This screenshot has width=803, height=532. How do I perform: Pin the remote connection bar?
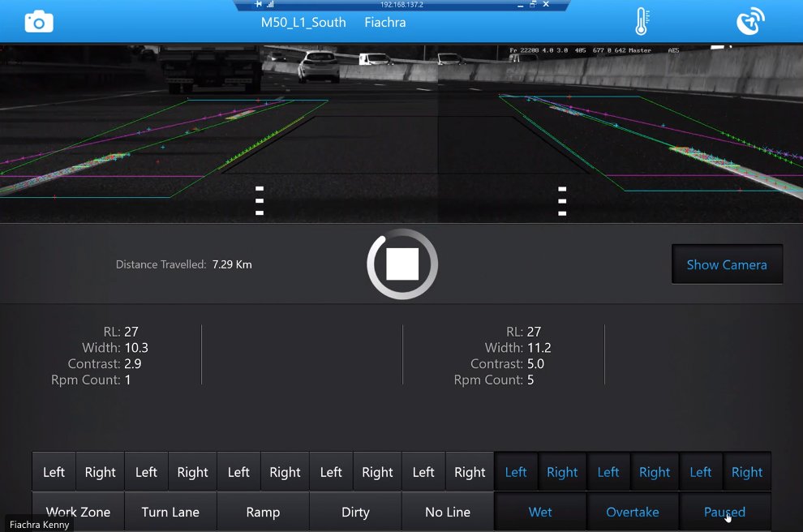tap(258, 4)
